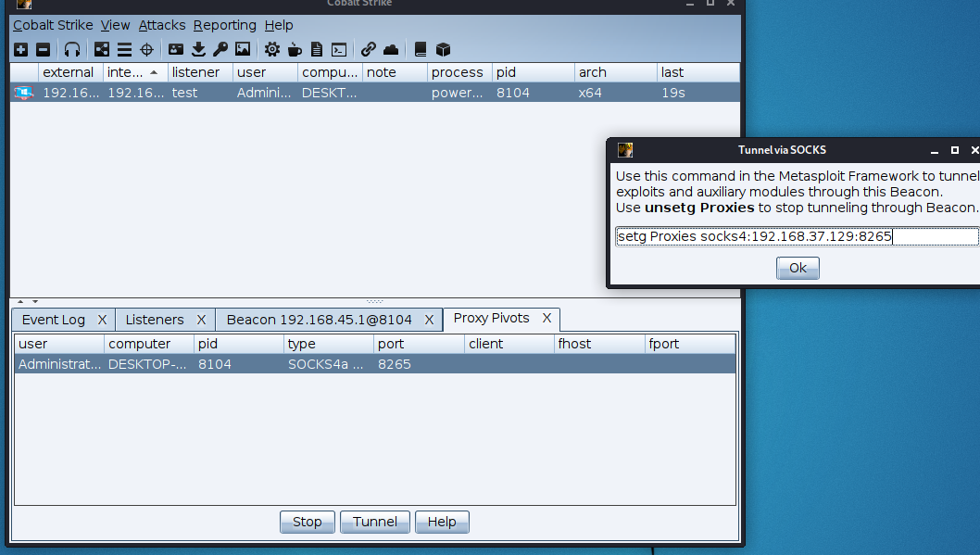Select the SOCKS4a pivot type cell
Image resolution: width=980 pixels, height=555 pixels.
(329, 364)
